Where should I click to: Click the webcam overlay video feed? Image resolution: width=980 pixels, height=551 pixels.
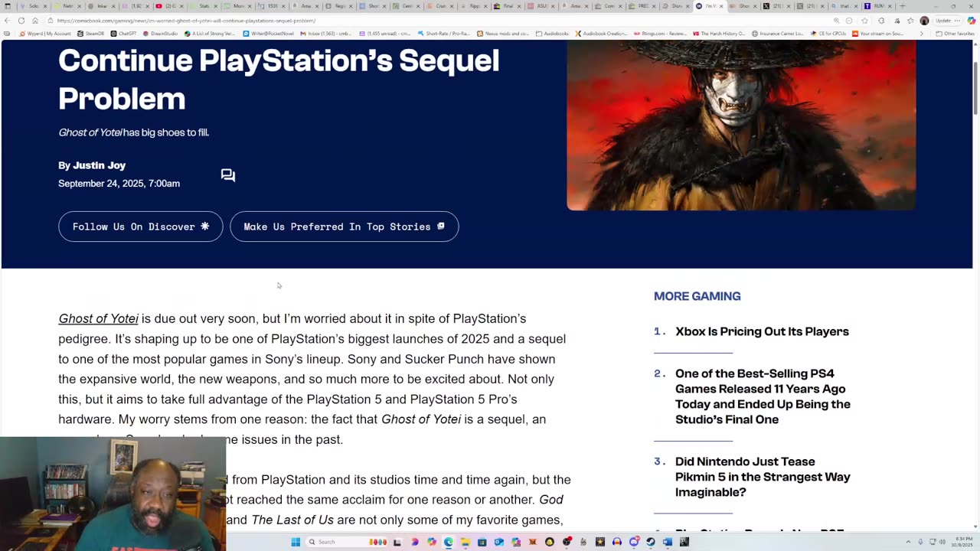click(x=113, y=494)
